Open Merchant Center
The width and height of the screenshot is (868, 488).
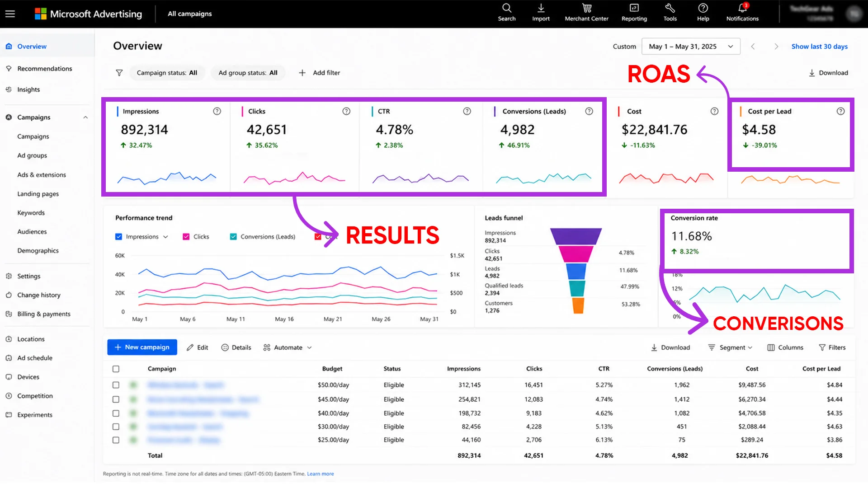click(x=586, y=13)
